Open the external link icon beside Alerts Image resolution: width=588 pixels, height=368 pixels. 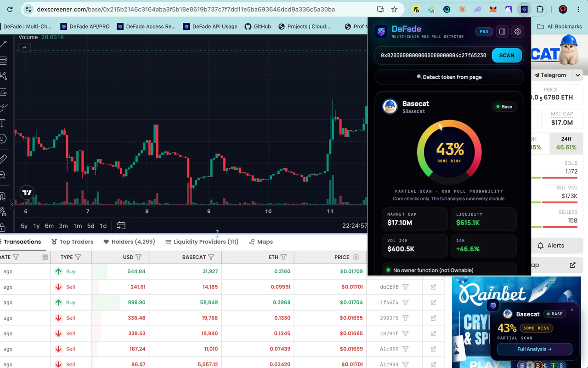click(572, 265)
